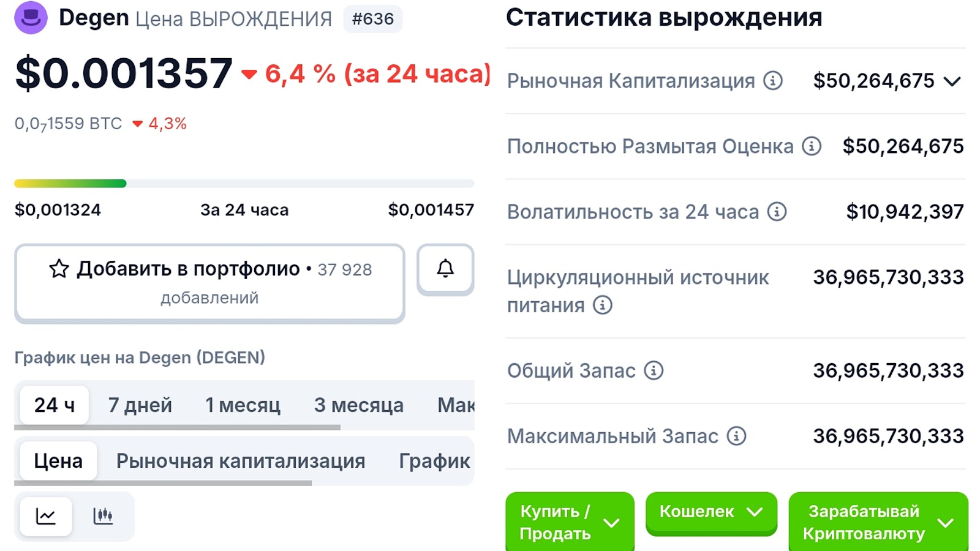980x551 pixels.
Task: Click info icon next to Общий Запас
Action: 654,370
